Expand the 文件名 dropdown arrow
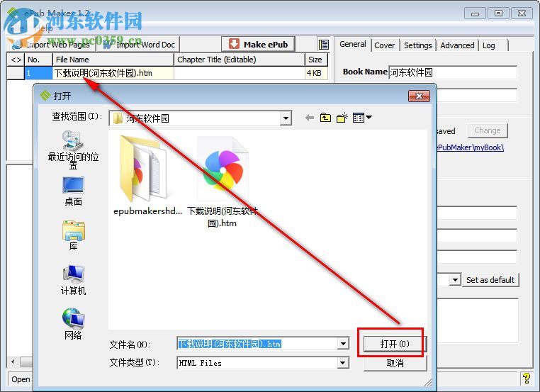 tap(343, 344)
